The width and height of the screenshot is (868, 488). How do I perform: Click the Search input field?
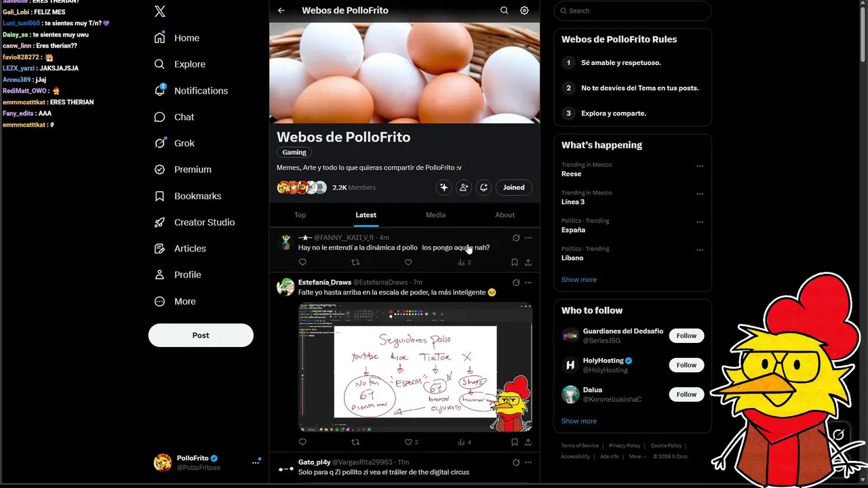click(633, 11)
